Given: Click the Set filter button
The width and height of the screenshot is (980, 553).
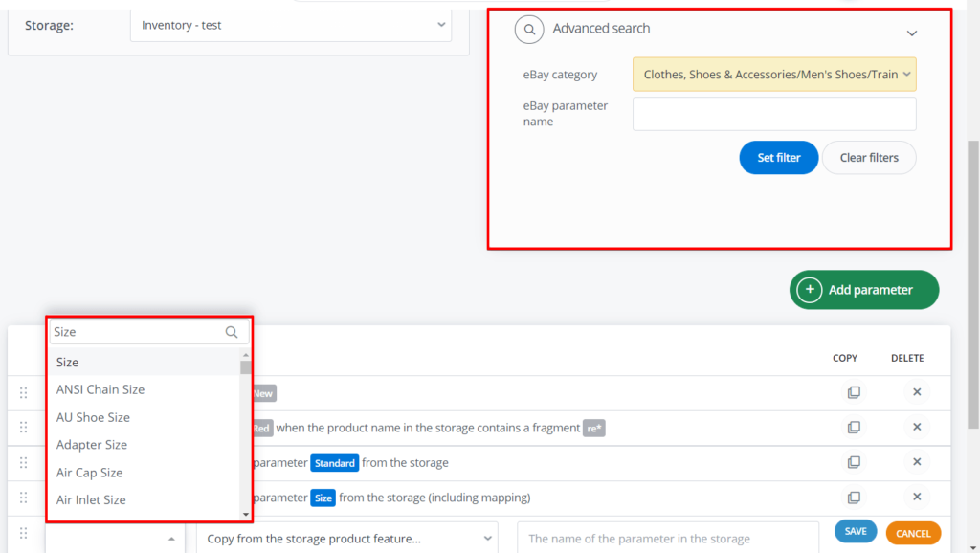Looking at the screenshot, I should [779, 158].
